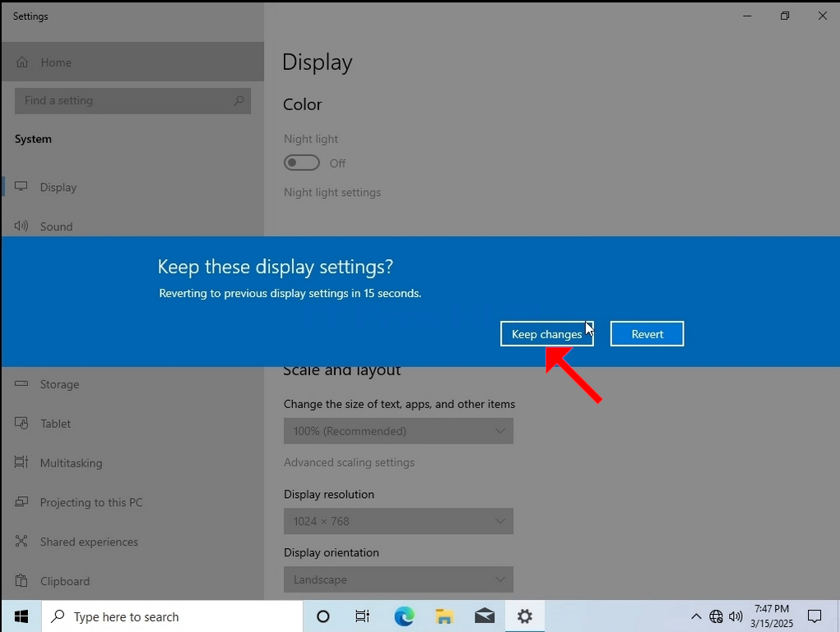Click the Revert button

pos(647,334)
